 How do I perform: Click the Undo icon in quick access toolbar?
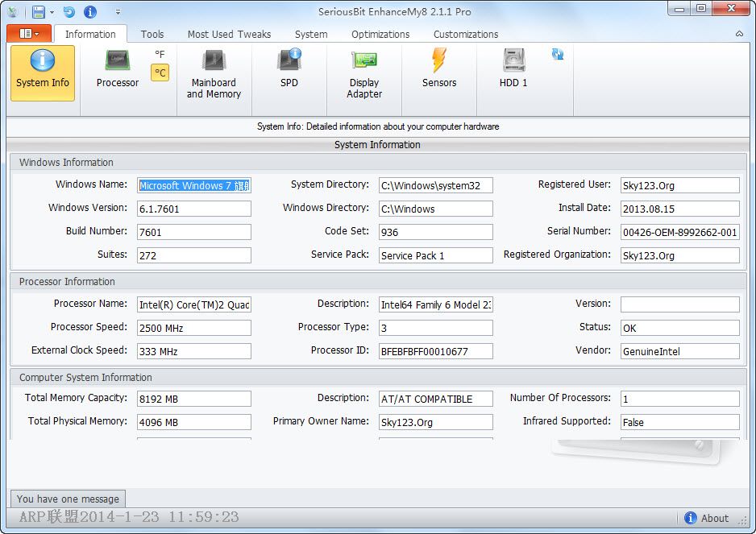tap(70, 11)
